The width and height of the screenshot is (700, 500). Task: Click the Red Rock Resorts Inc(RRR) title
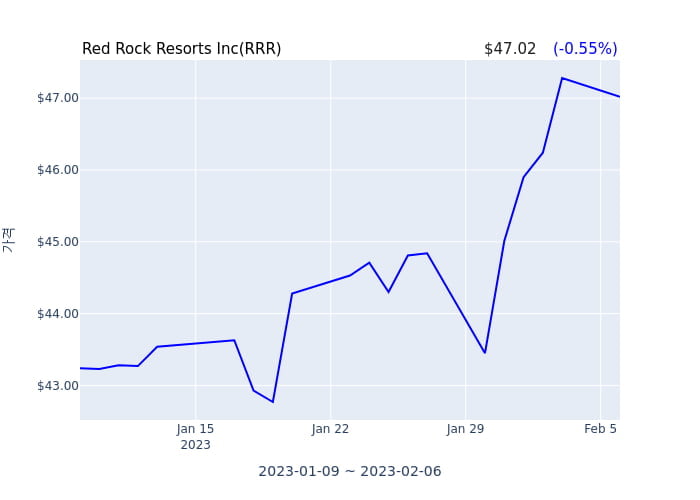(x=181, y=48)
